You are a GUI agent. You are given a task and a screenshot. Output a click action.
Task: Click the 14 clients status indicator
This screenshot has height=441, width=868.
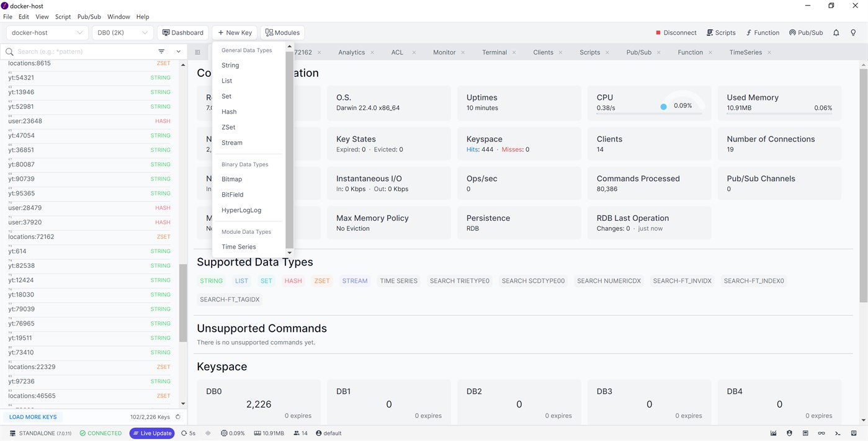[300, 434]
